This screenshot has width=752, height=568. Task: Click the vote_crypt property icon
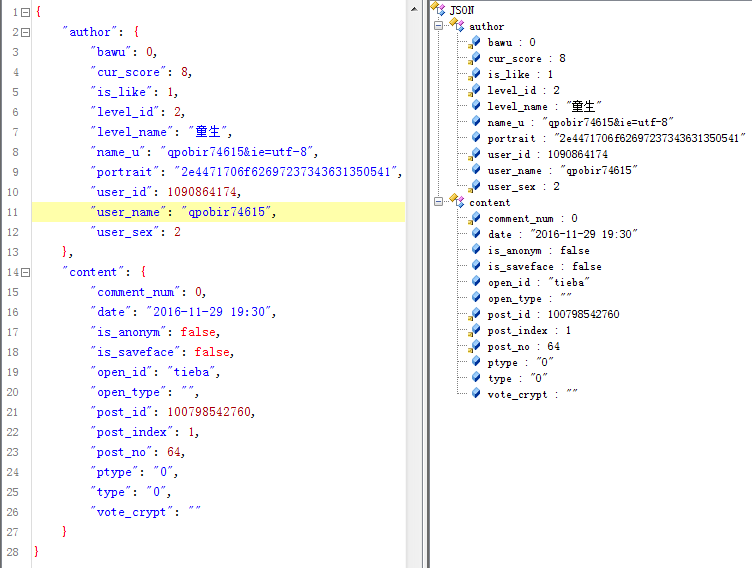click(x=476, y=393)
